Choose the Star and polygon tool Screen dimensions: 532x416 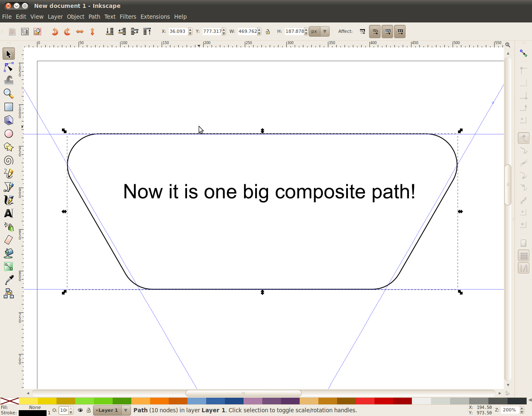(9, 147)
